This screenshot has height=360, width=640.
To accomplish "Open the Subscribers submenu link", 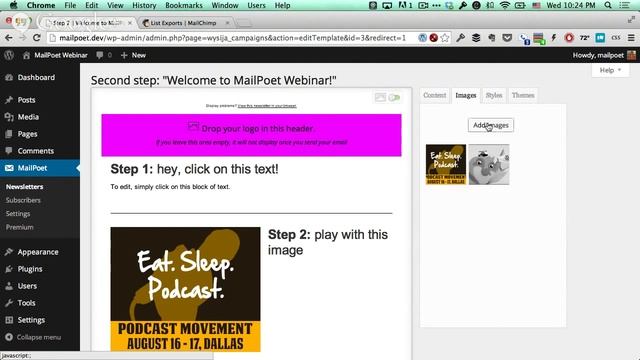I will pos(23,200).
